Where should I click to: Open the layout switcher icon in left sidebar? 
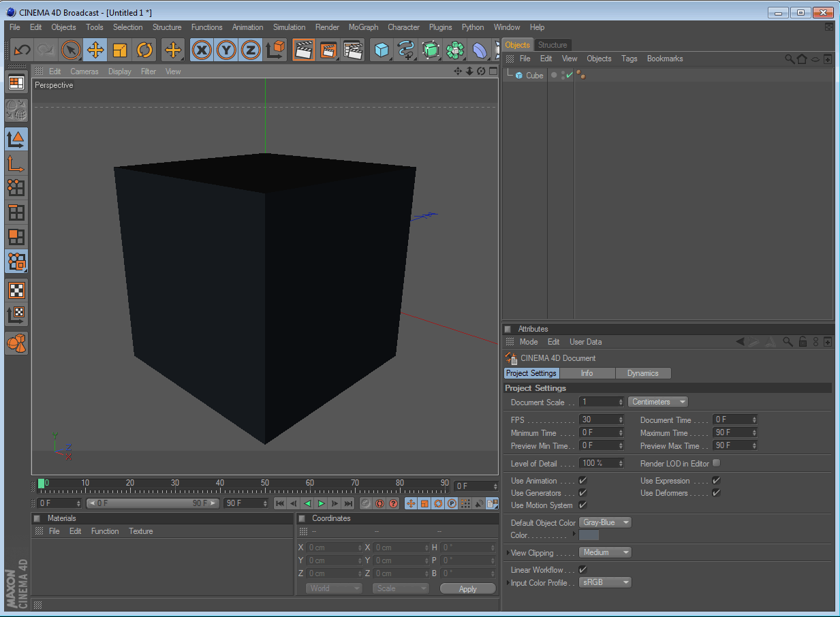(x=16, y=83)
